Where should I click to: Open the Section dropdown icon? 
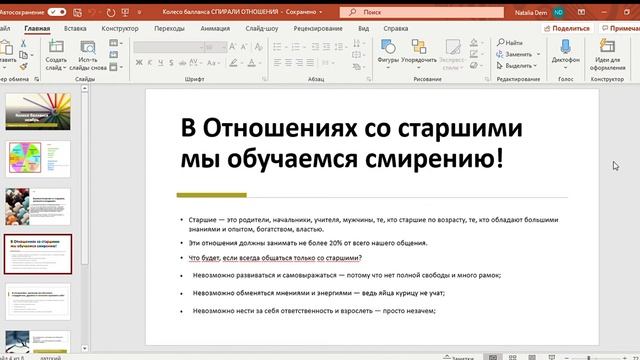[x=116, y=67]
